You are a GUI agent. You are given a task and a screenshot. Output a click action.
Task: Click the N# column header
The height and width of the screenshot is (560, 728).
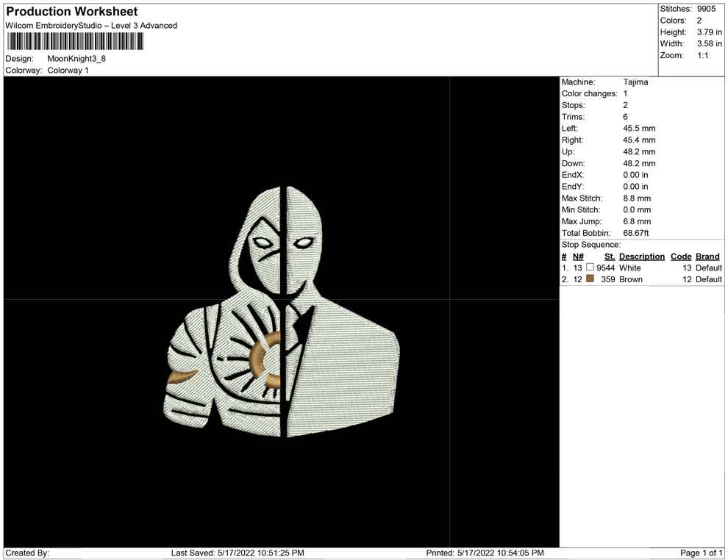pyautogui.click(x=578, y=256)
